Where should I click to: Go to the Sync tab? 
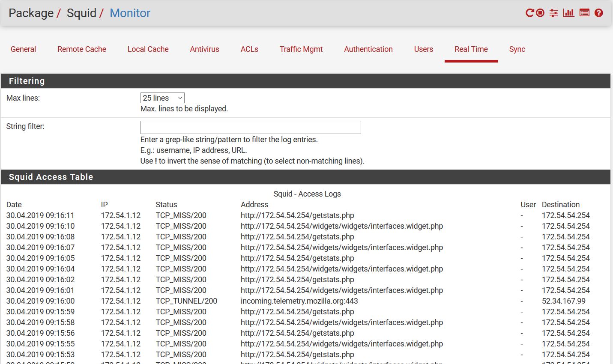coord(517,49)
